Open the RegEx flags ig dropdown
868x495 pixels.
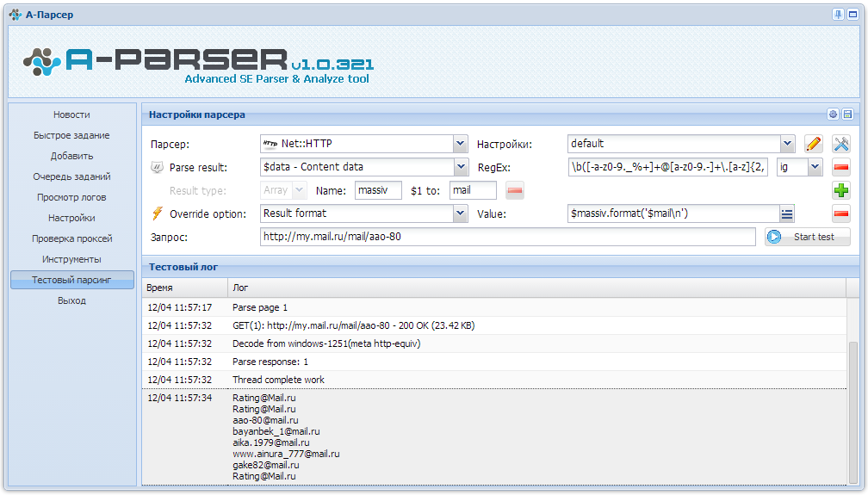815,167
